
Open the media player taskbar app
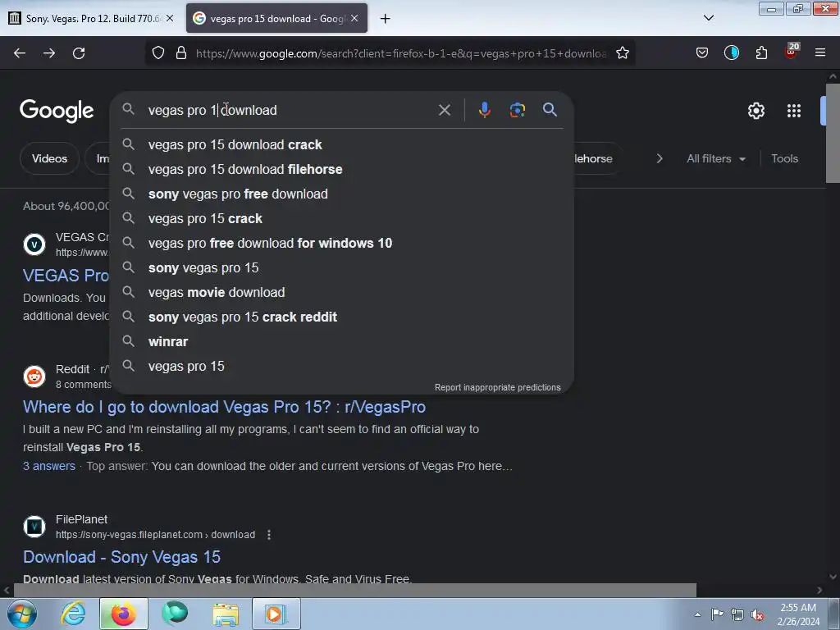(x=276, y=614)
